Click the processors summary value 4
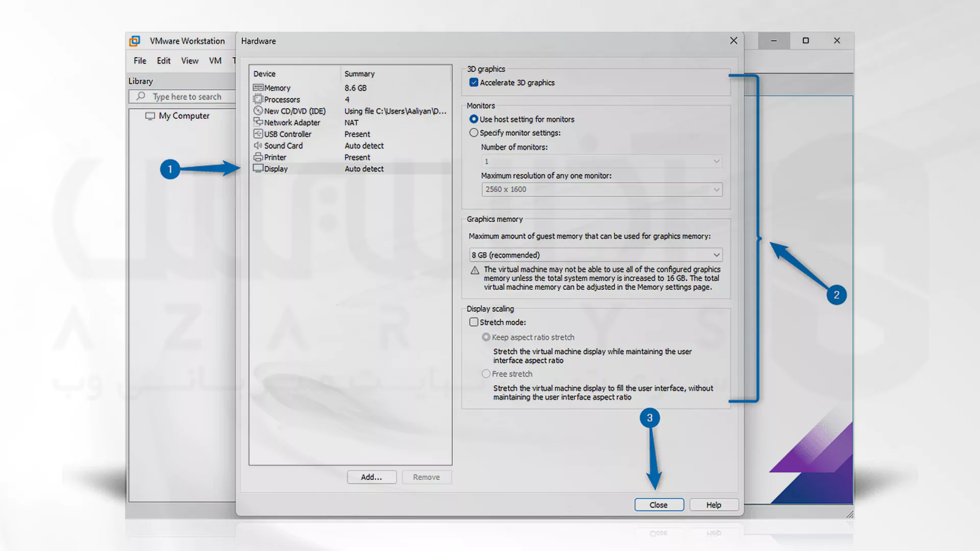 click(x=347, y=99)
